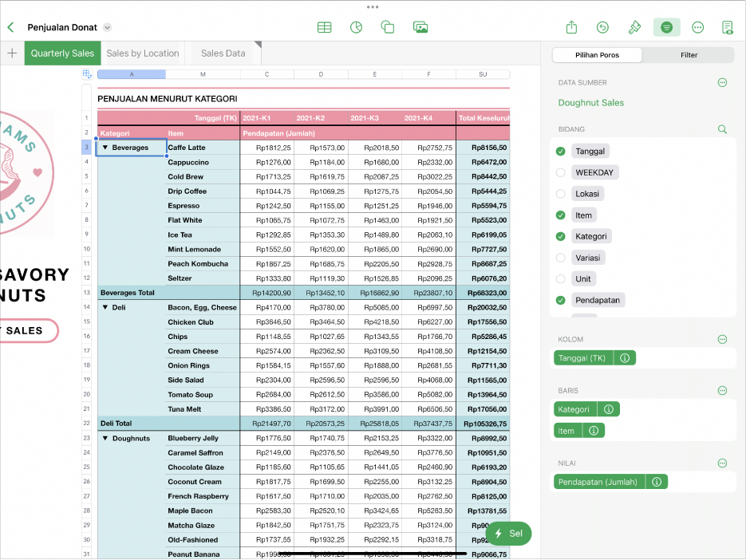Select the Caramel Saffron item cell

203,453
